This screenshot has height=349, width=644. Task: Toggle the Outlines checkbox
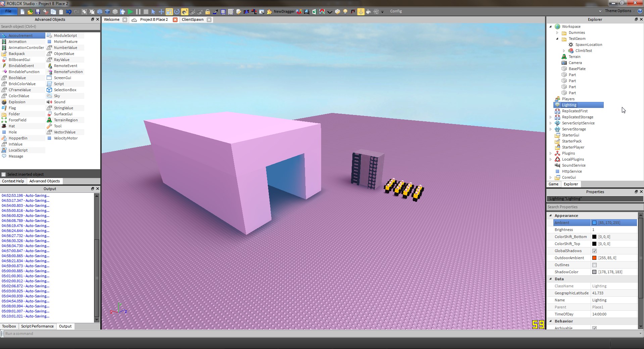pos(594,265)
